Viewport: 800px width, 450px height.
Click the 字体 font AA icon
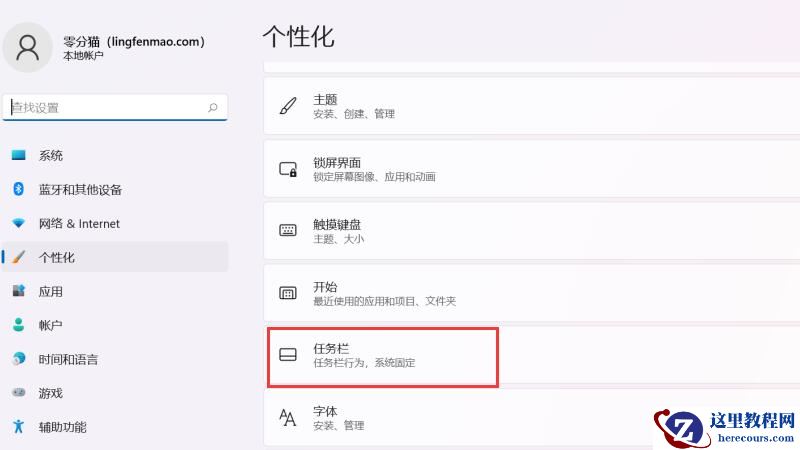point(288,417)
